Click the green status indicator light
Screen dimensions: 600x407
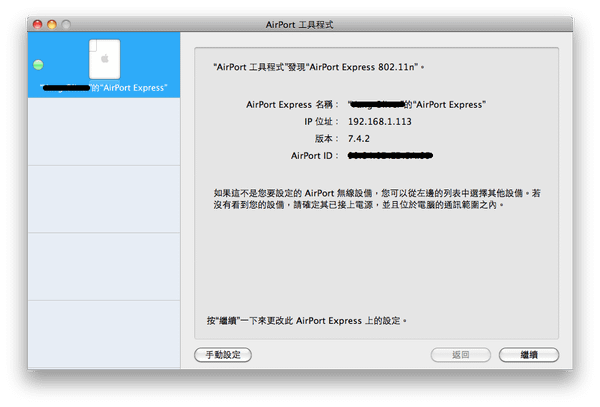pos(38,65)
